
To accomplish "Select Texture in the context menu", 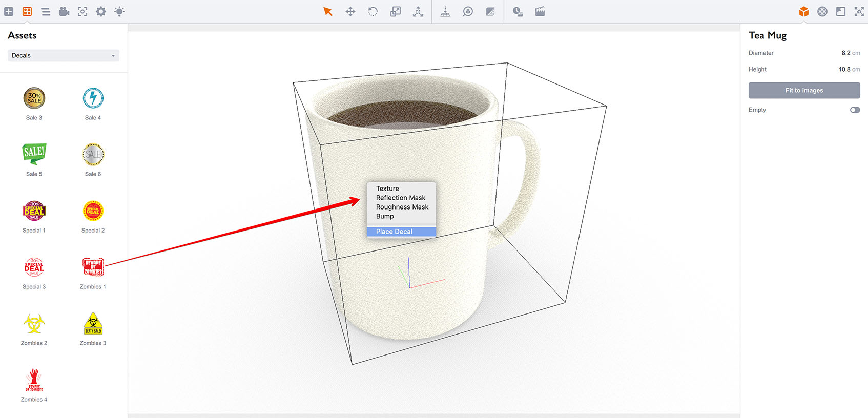I will click(x=387, y=189).
